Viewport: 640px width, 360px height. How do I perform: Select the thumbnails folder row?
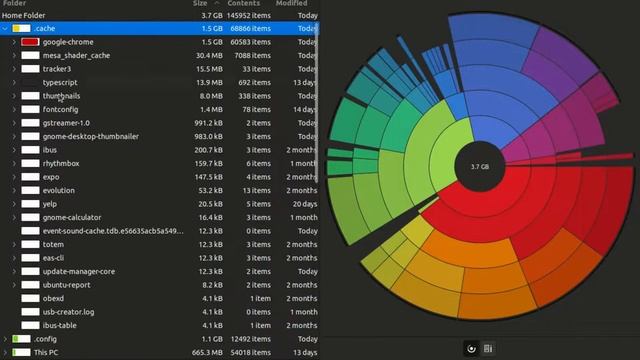159,96
